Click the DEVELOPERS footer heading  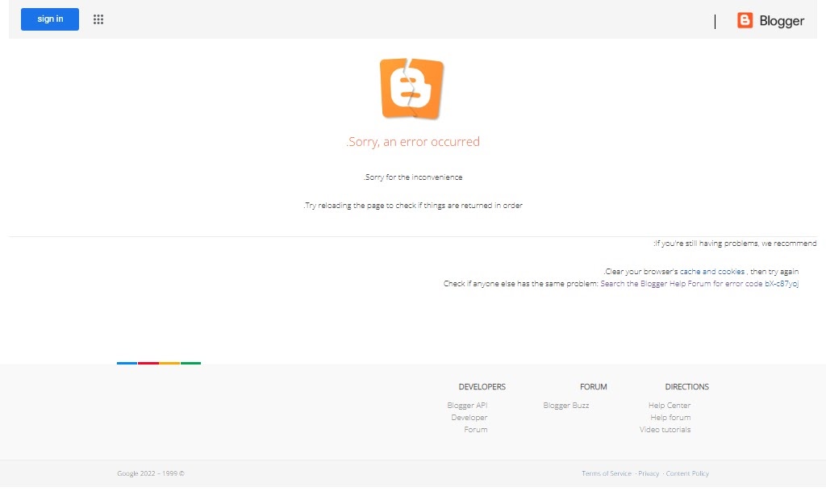[482, 387]
